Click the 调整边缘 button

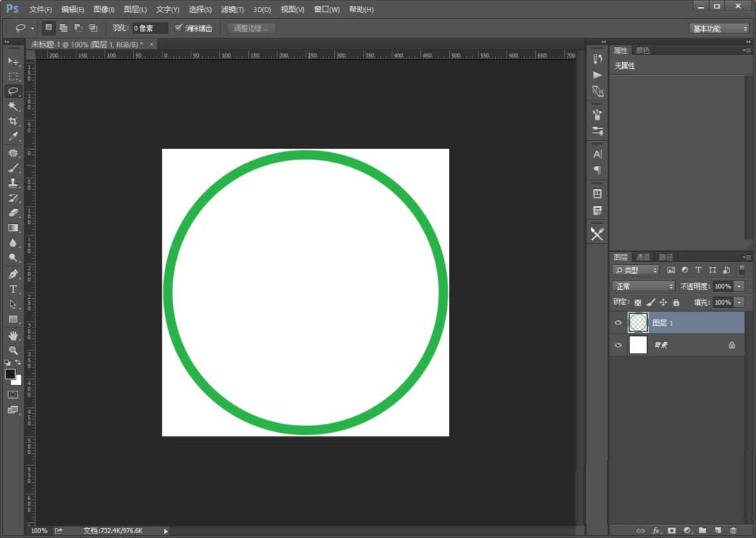[x=251, y=28]
